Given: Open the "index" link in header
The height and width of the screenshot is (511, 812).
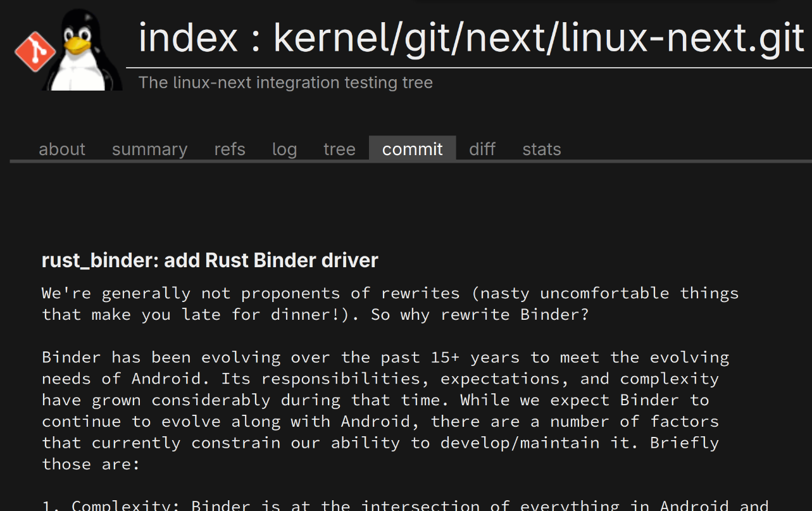Looking at the screenshot, I should 188,38.
